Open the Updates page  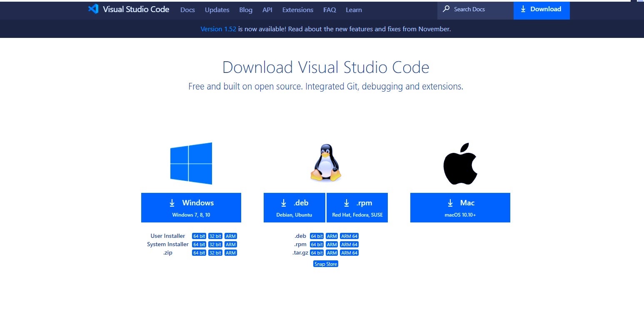click(x=217, y=10)
